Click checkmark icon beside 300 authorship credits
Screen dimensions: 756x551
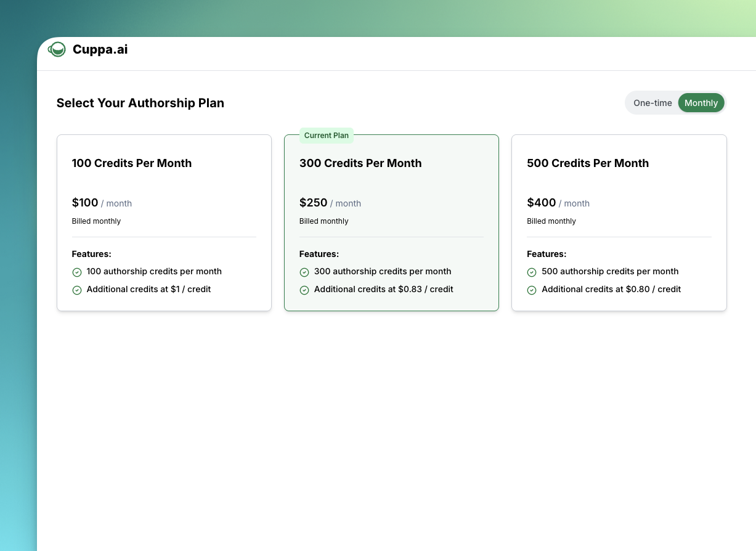pos(304,272)
